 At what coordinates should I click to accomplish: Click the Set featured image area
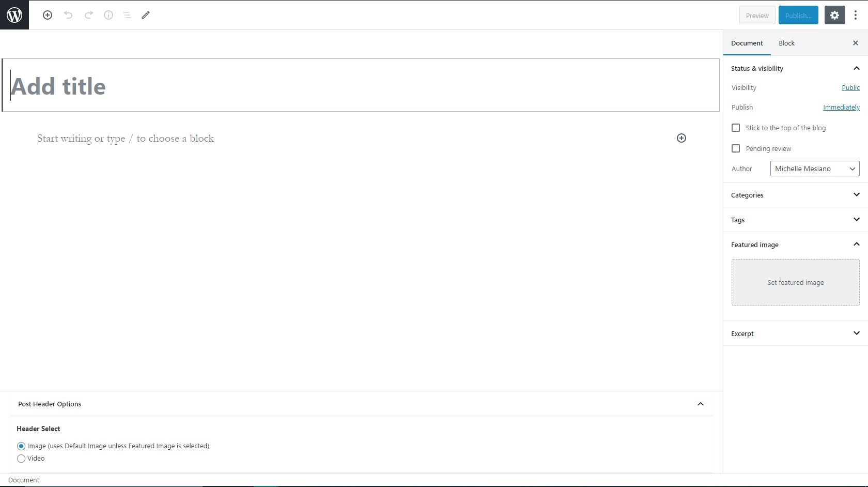[x=795, y=282]
